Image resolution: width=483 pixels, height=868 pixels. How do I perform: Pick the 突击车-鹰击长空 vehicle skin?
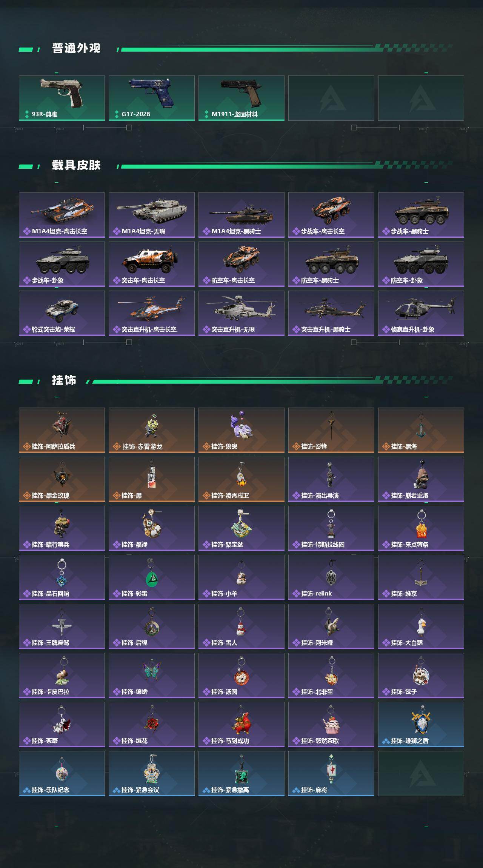pos(152,264)
